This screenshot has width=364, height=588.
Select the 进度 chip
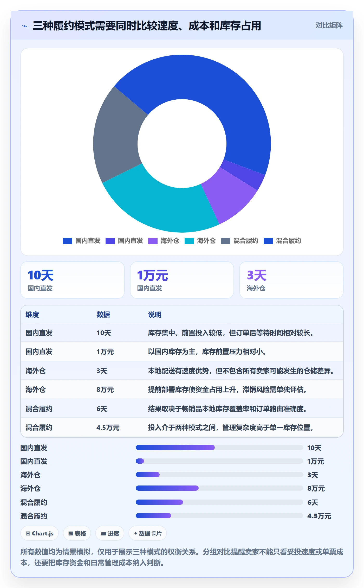coord(110,534)
